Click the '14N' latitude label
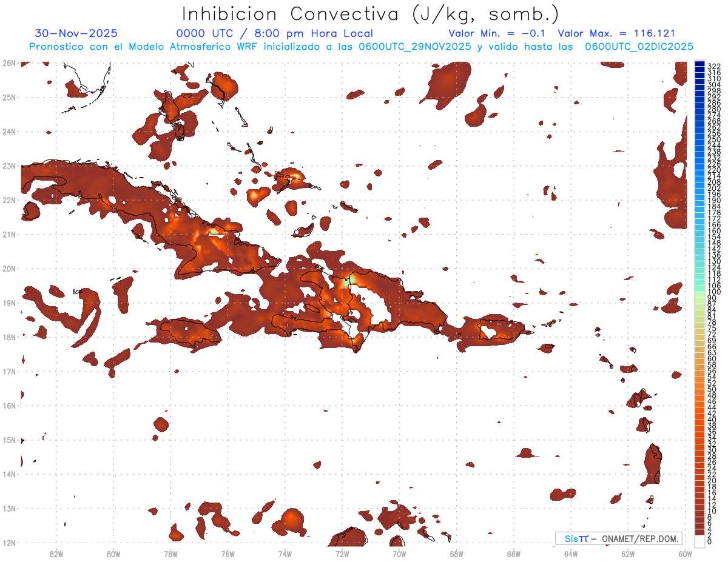The image size is (728, 562). (x=8, y=473)
